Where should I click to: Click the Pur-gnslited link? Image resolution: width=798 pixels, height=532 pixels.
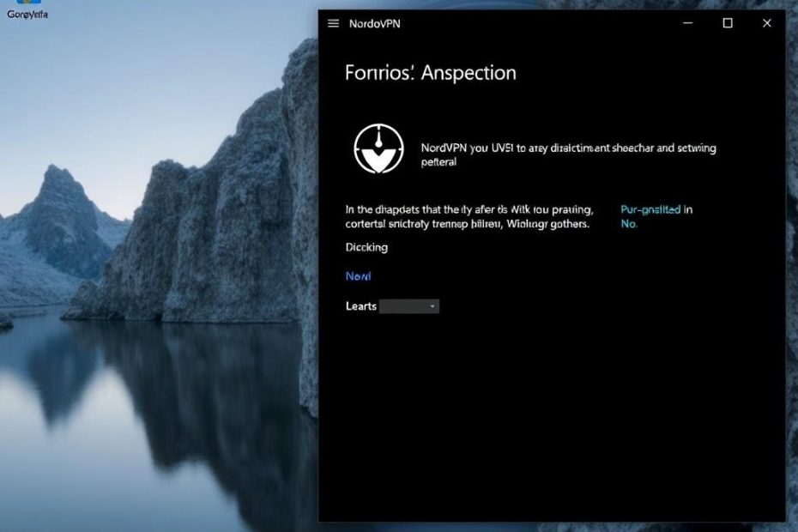tap(650, 209)
